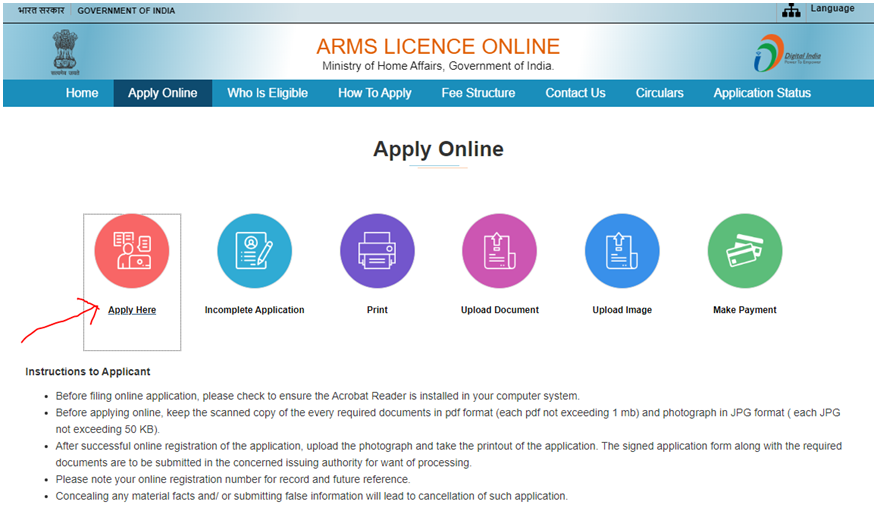
Task: Go to the How To Apply menu
Action: point(374,93)
